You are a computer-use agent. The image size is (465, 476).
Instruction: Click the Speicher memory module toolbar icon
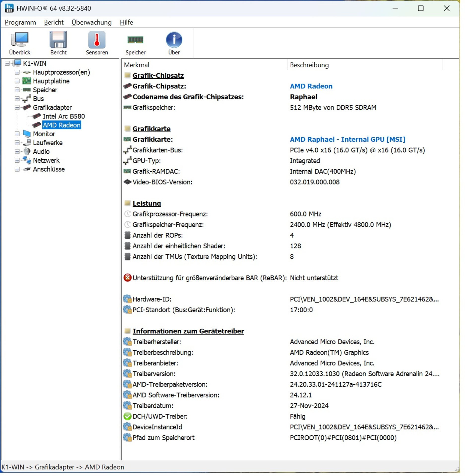[135, 40]
